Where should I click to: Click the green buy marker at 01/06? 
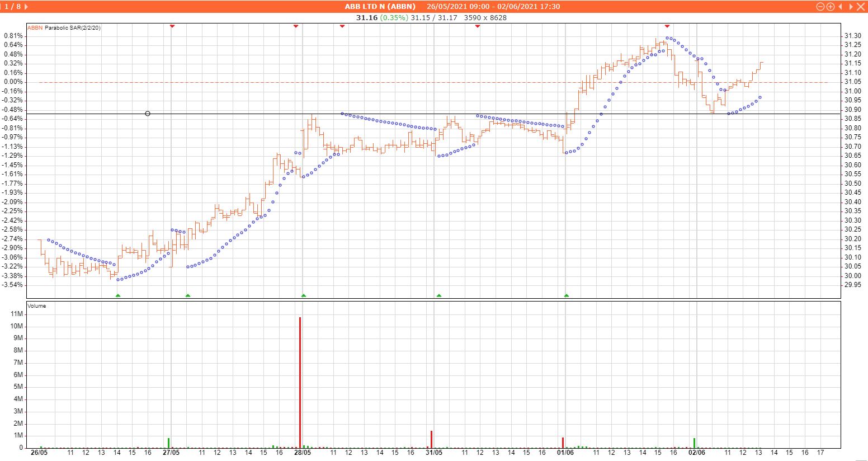point(567,295)
